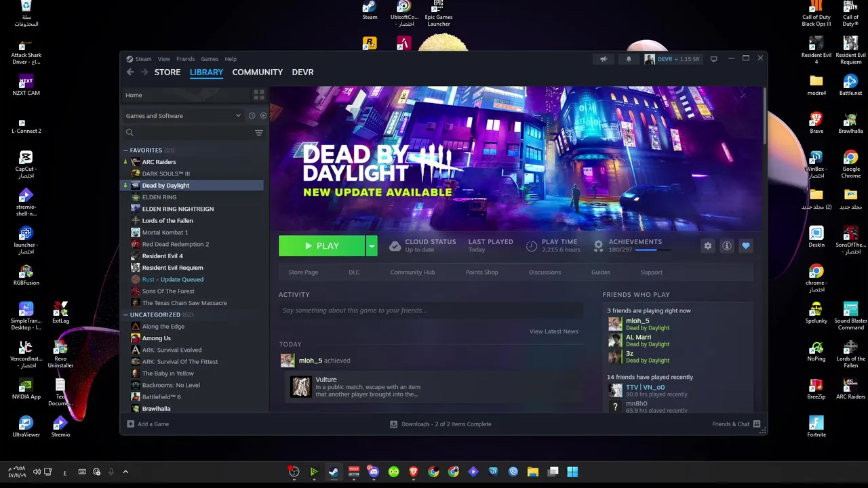
Task: Click the Add a Game plus icon
Action: click(131, 424)
